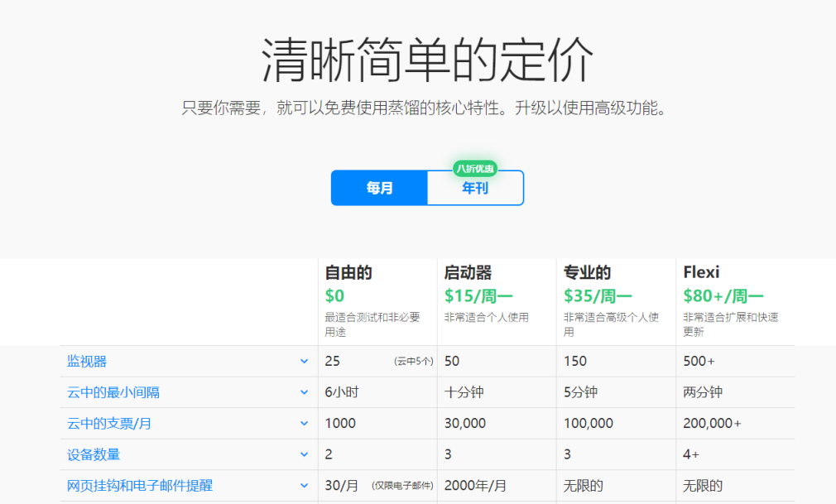The image size is (836, 504).
Task: Expand the 监视器 row chevron
Action: pyautogui.click(x=304, y=362)
